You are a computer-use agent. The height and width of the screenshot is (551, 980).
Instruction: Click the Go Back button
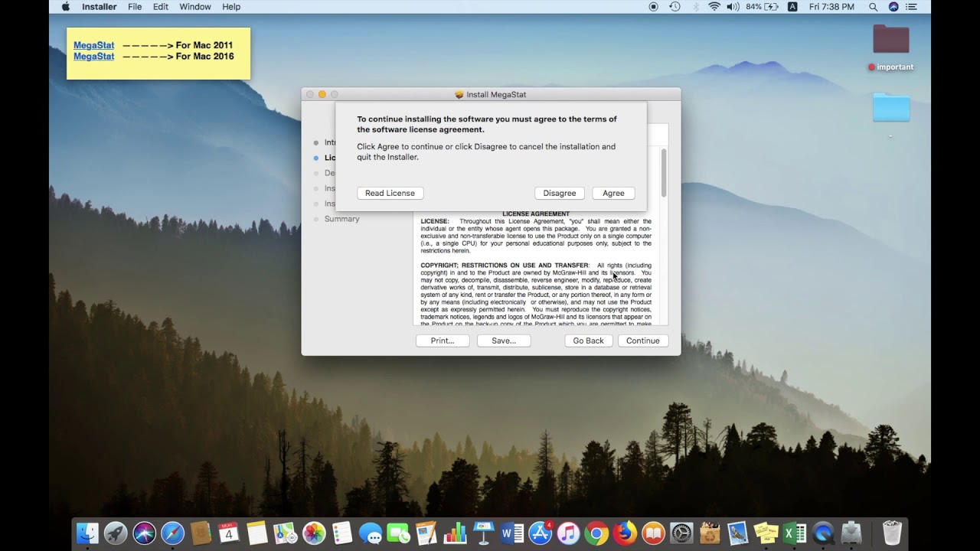589,341
